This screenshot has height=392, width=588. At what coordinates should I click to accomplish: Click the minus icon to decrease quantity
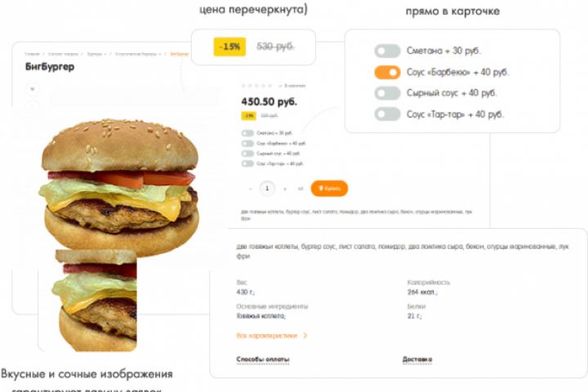[251, 189]
